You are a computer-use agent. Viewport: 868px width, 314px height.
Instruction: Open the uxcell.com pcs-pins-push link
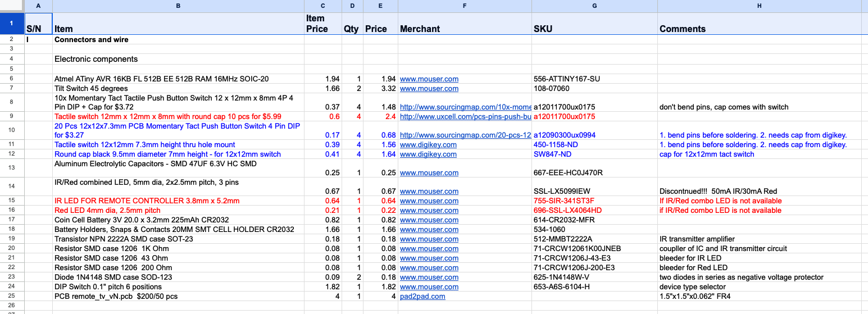pos(465,117)
